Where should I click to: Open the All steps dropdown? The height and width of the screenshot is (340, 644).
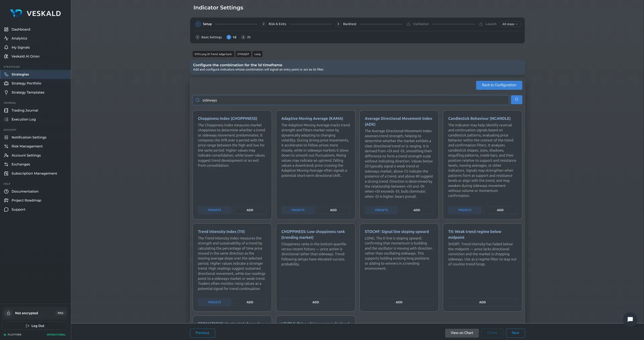pos(510,24)
